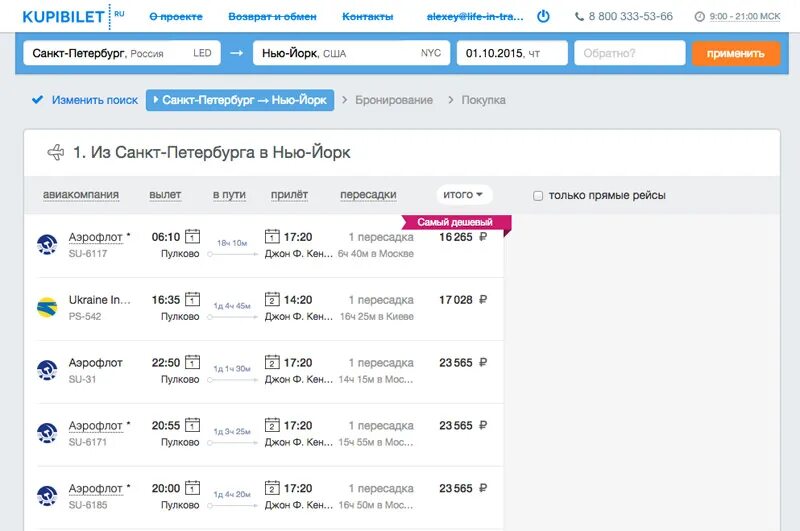
Task: Click the Аэрофлот link on SU-6185 row
Action: [x=95, y=488]
